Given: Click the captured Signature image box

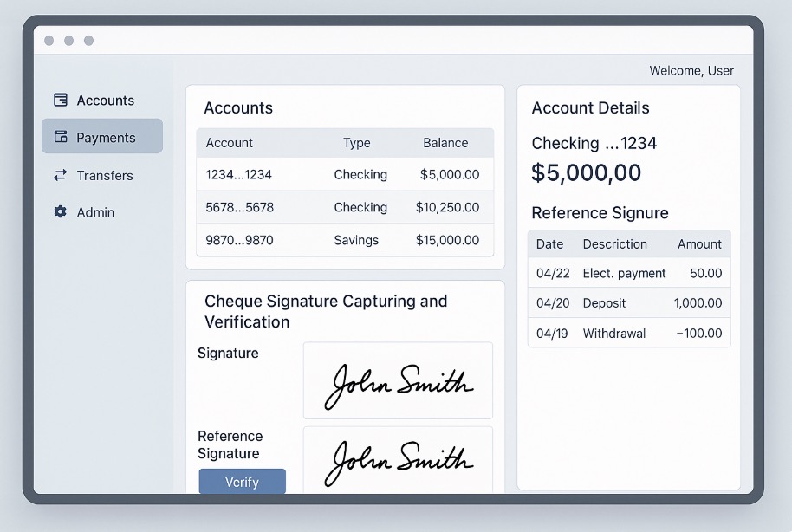Looking at the screenshot, I should (x=398, y=380).
